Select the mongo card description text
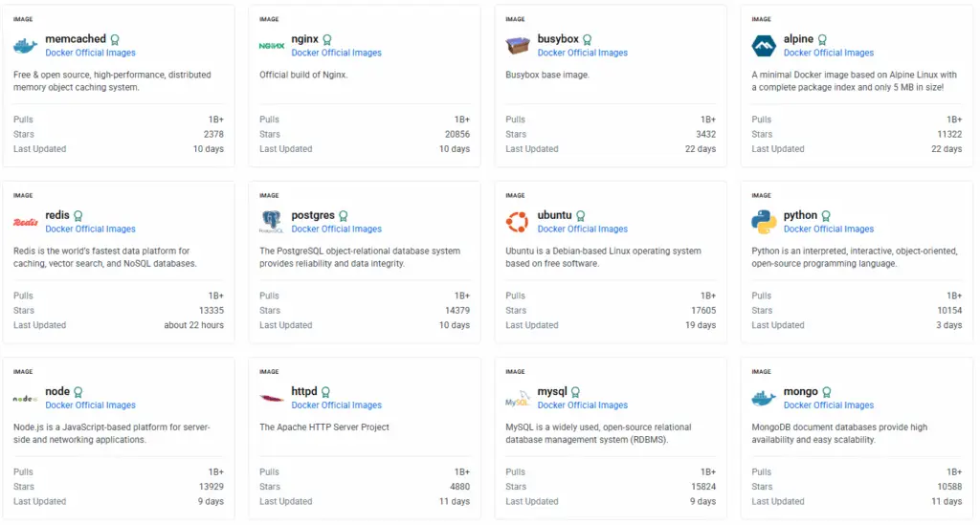 [x=839, y=433]
